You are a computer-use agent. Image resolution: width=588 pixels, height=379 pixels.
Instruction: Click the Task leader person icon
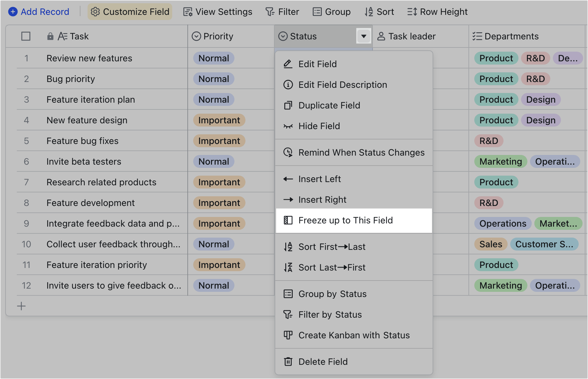(382, 36)
